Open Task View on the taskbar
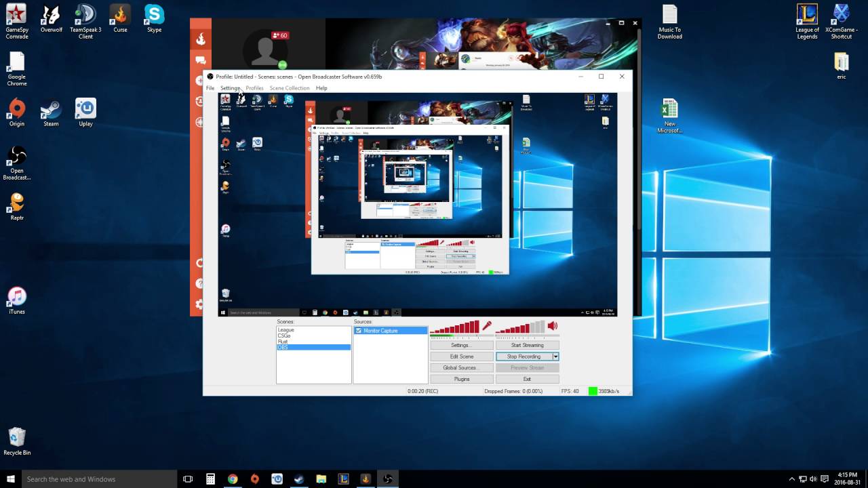Viewport: 868px width, 488px height. pos(188,479)
